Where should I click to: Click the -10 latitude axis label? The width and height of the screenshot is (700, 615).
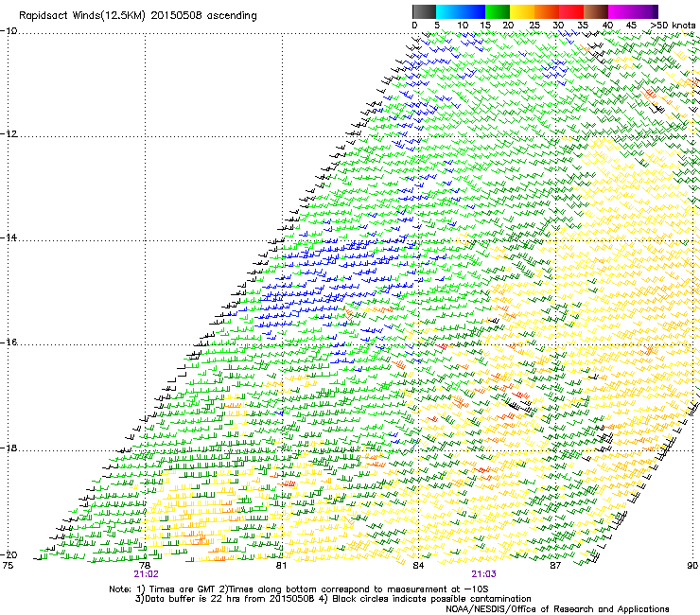pyautogui.click(x=9, y=30)
